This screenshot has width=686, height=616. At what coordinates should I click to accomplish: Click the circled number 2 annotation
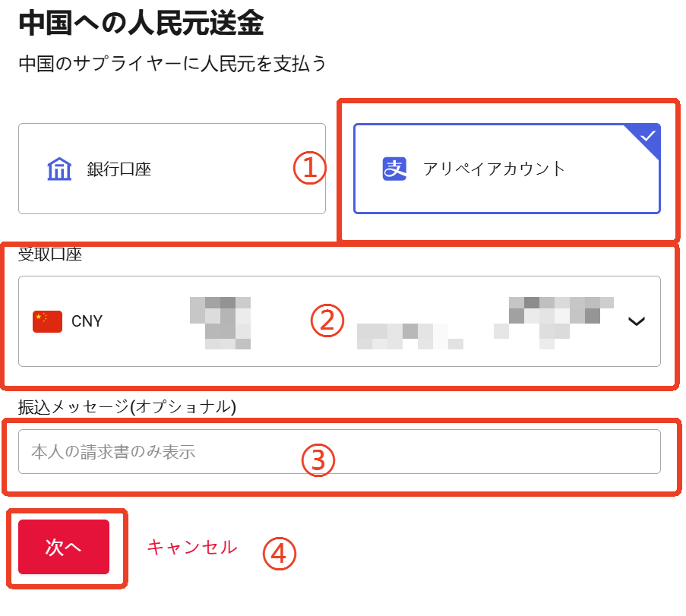pos(327,321)
